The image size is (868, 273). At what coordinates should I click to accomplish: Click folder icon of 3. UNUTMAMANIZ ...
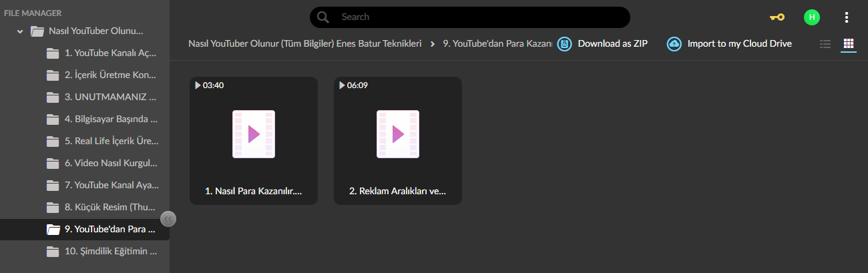tap(53, 97)
